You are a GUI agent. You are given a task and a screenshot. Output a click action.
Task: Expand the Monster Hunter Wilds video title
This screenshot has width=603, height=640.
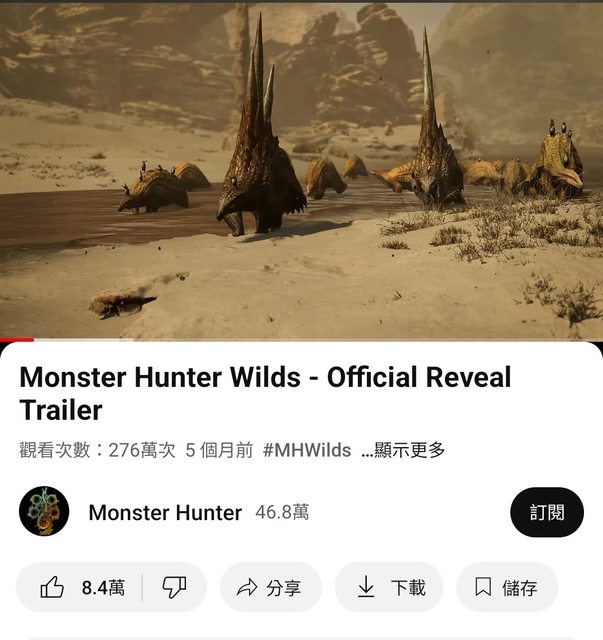point(265,393)
